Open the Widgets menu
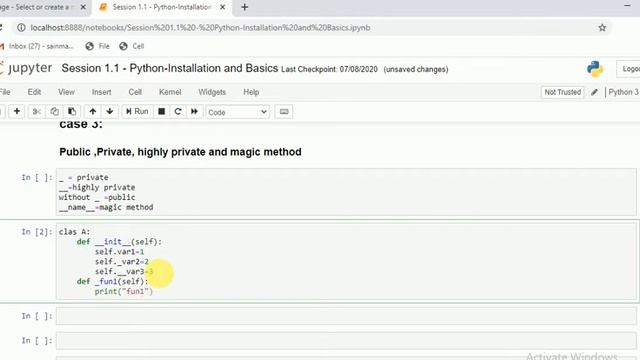The height and width of the screenshot is (360, 640). 212,92
